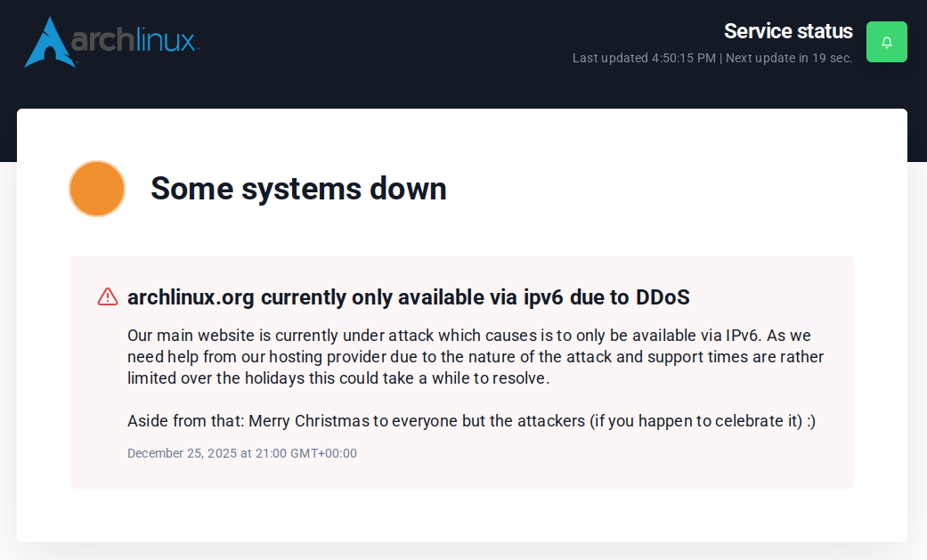The width and height of the screenshot is (927, 560).
Task: Click the orange status indicator circle
Action: click(97, 189)
